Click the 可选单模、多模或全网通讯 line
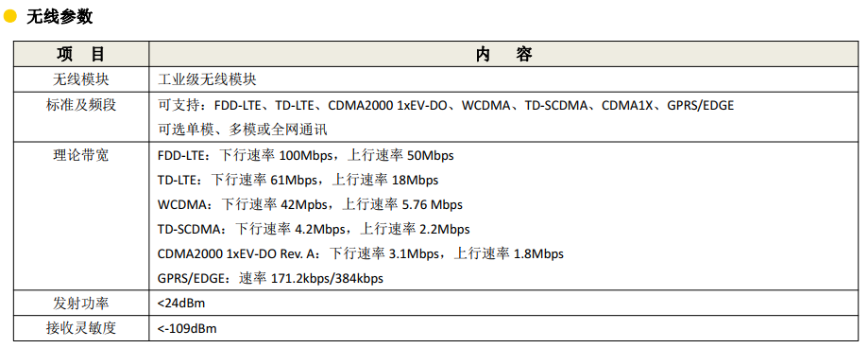This screenshot has width=868, height=348. click(x=243, y=130)
